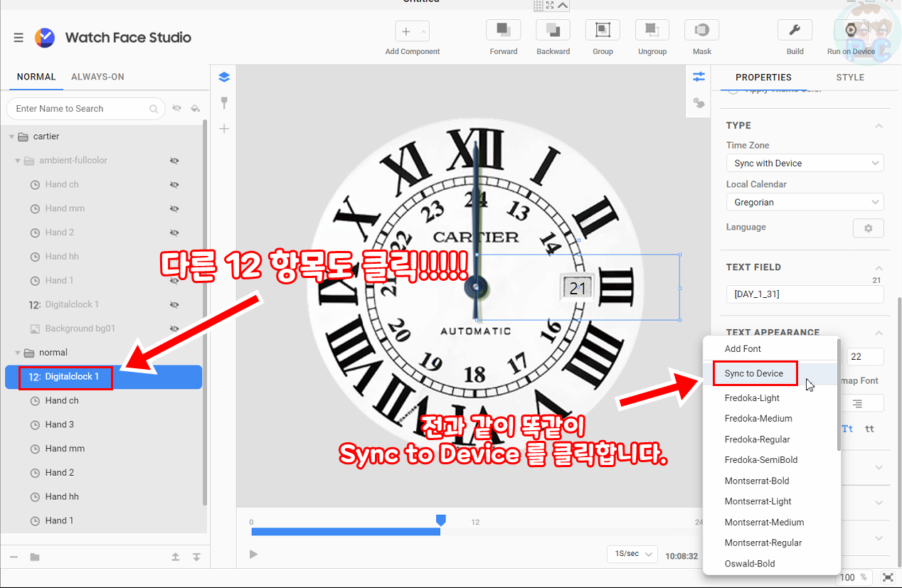Click the timeline playhead marker

440,520
